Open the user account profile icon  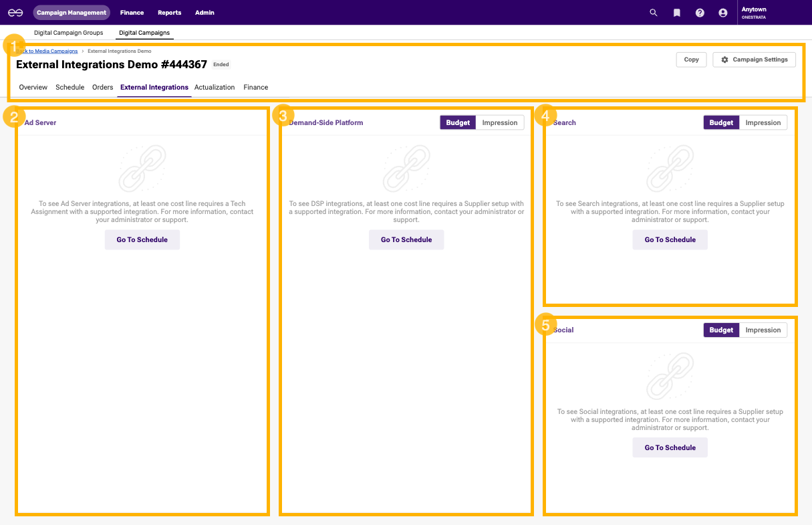722,13
